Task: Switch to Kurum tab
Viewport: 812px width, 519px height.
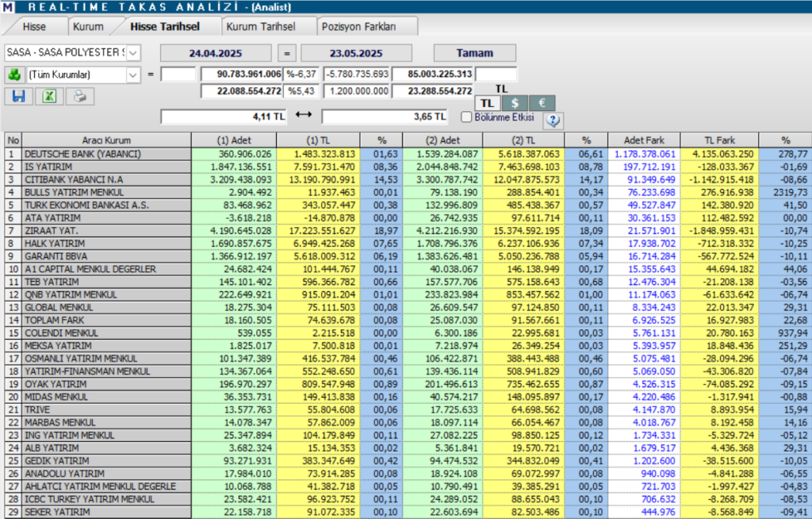Action: coord(88,26)
